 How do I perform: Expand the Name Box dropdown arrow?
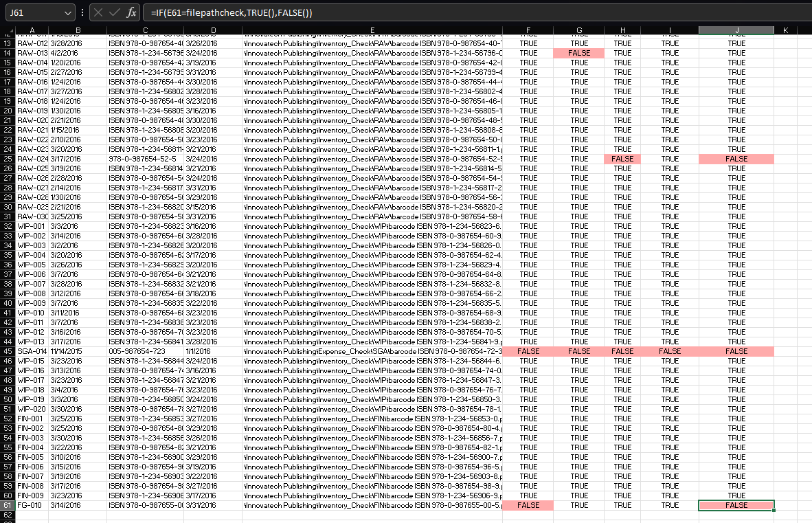pos(67,13)
